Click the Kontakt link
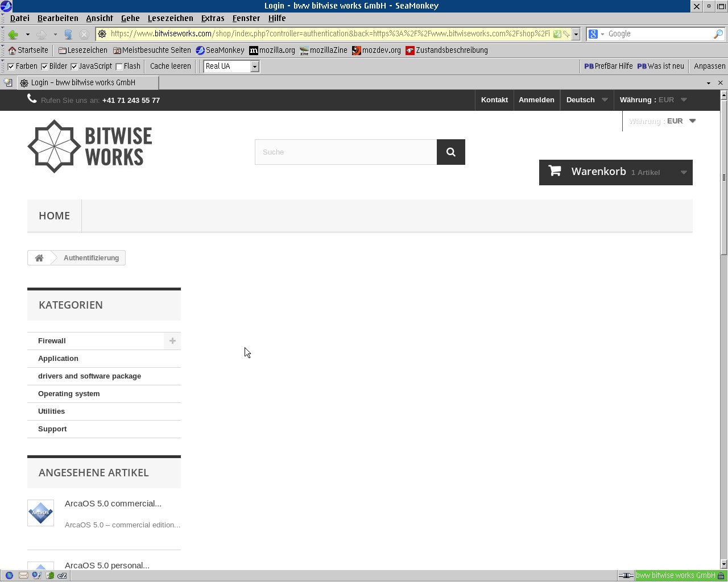Image resolution: width=728 pixels, height=582 pixels. [x=494, y=100]
